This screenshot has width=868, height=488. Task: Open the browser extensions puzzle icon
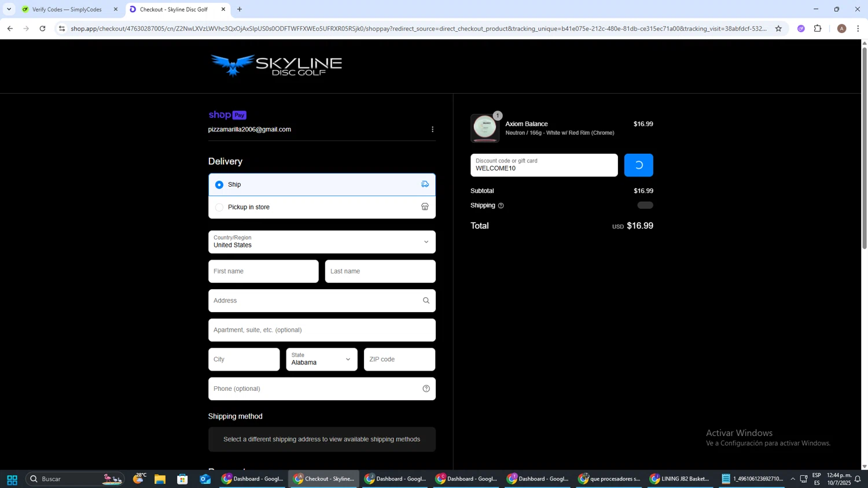(818, 28)
